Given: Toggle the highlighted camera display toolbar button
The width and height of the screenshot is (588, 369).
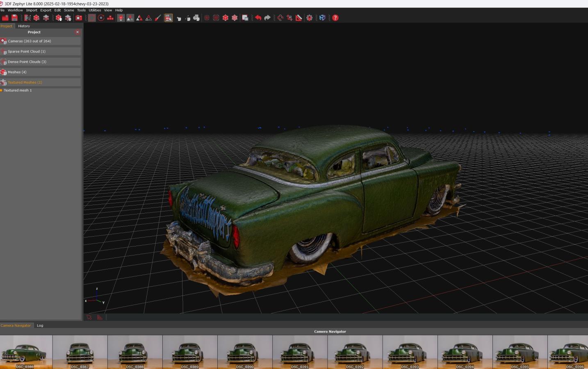Looking at the screenshot, I should 169,18.
